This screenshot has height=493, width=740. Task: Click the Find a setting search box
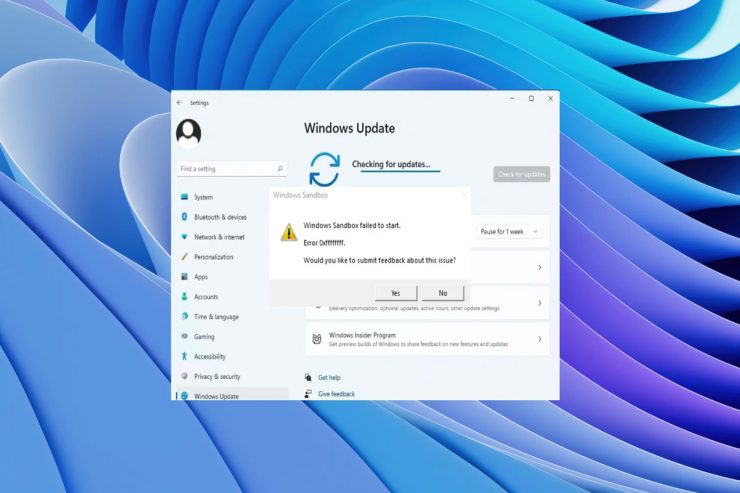(227, 169)
